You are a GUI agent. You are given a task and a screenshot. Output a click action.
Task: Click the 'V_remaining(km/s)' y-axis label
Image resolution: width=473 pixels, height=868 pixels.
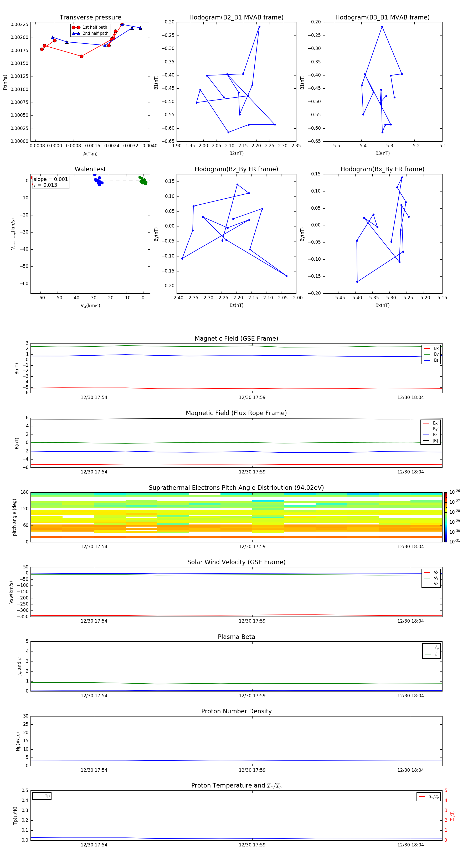point(13,234)
